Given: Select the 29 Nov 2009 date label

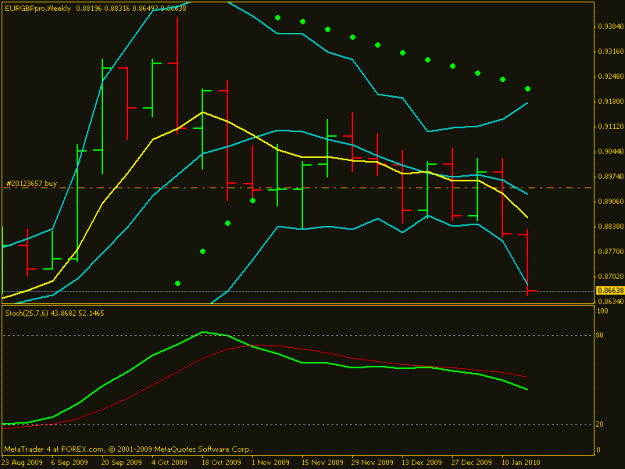Looking at the screenshot, I should tap(372, 463).
